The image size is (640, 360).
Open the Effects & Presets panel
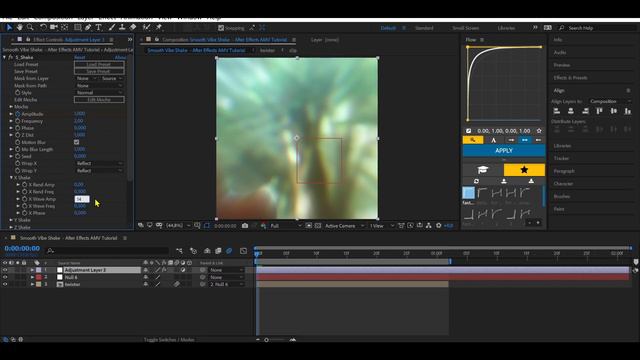click(571, 78)
